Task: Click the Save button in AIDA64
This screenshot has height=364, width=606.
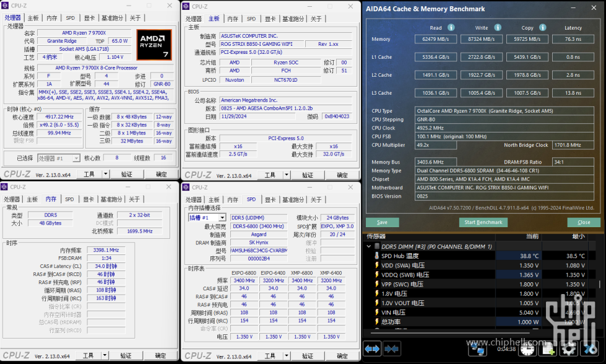Action: click(382, 222)
